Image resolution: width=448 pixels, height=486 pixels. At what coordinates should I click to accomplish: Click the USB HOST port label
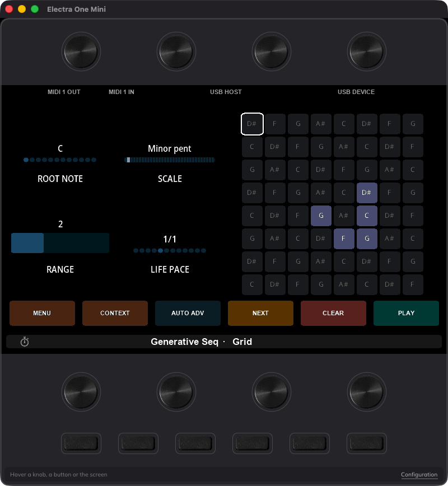pos(226,92)
